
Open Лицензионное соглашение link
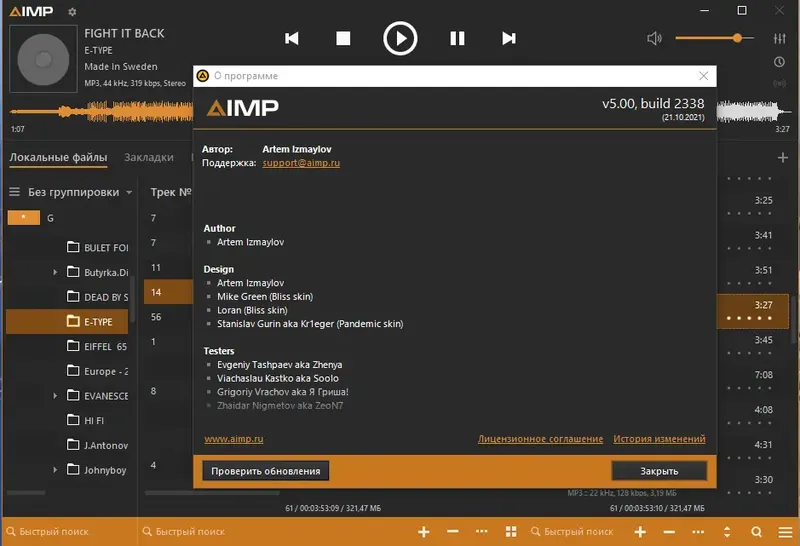(540, 439)
